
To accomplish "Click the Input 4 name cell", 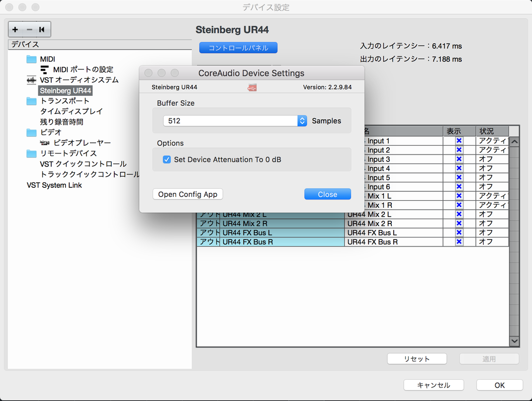I will click(403, 168).
